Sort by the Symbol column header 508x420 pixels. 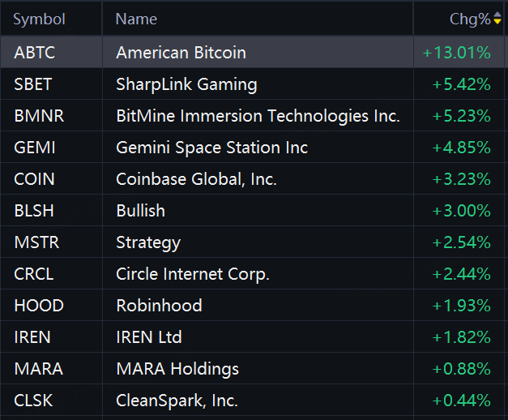coord(39,19)
